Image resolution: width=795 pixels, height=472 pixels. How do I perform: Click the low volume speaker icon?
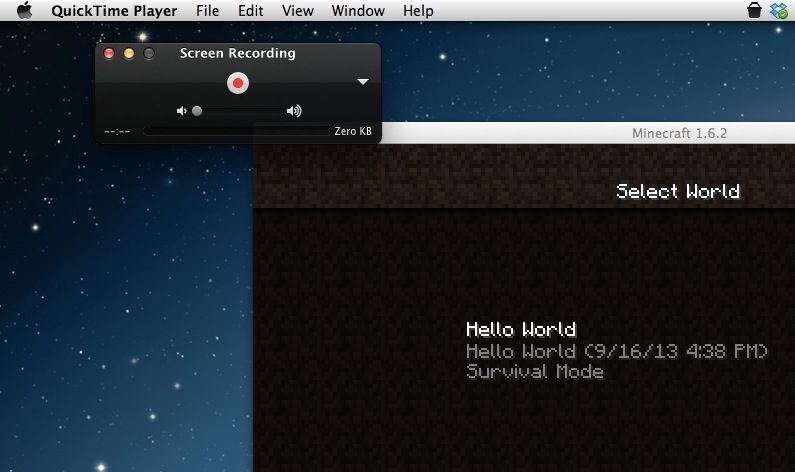point(181,111)
